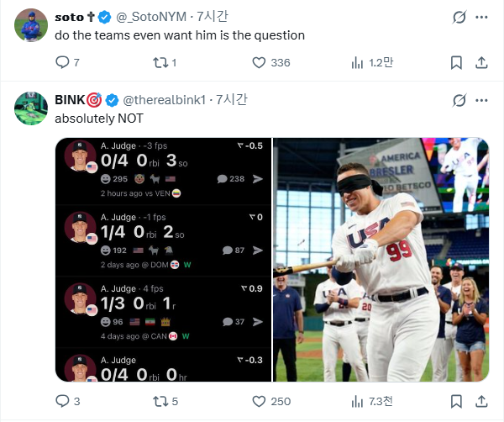504x422 pixels.
Task: View analytics on soto's tweet
Action: (356, 62)
